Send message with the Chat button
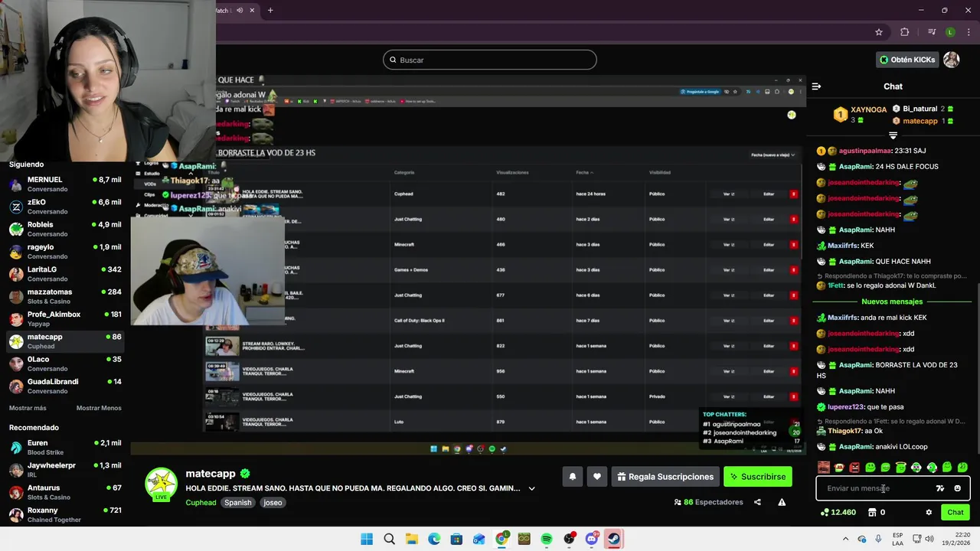The image size is (980, 551). click(955, 513)
